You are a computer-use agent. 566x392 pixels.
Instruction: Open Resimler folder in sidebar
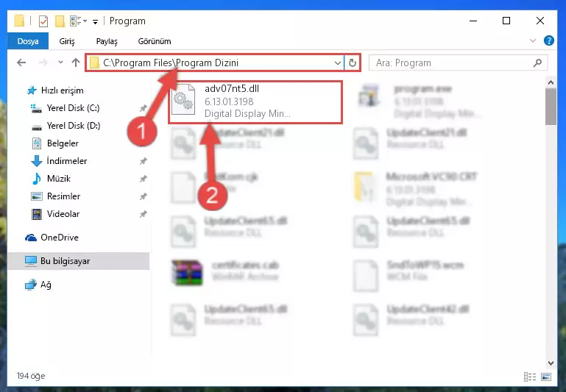(63, 196)
